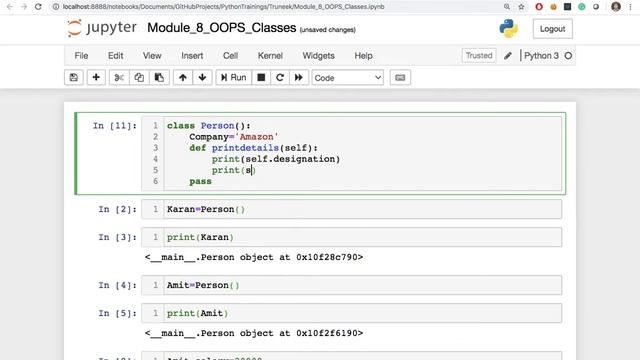Click the zoom magnifier icon in address bar
The image size is (640, 360).
pos(507,7)
